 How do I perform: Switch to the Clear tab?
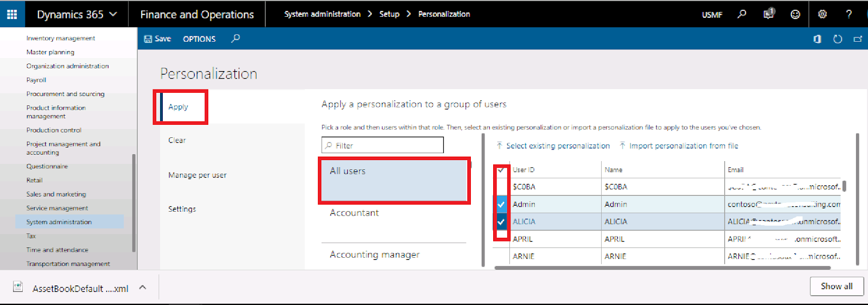tap(177, 140)
